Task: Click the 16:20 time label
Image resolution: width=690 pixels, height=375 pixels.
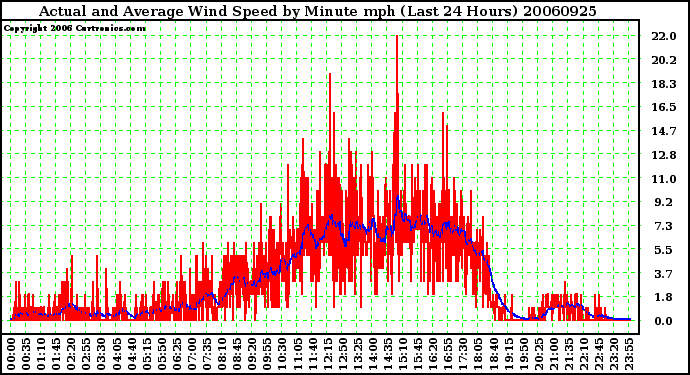Action: click(x=432, y=354)
